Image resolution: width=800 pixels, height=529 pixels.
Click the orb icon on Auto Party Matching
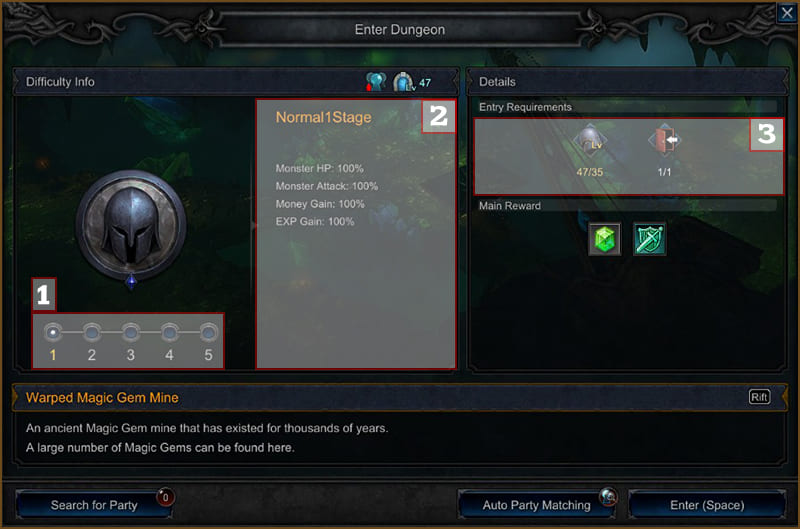(x=608, y=496)
